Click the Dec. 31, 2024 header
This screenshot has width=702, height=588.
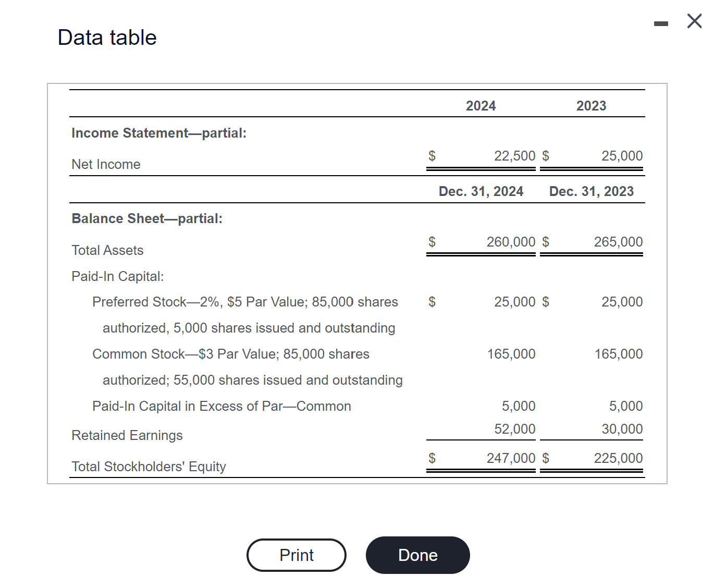480,191
